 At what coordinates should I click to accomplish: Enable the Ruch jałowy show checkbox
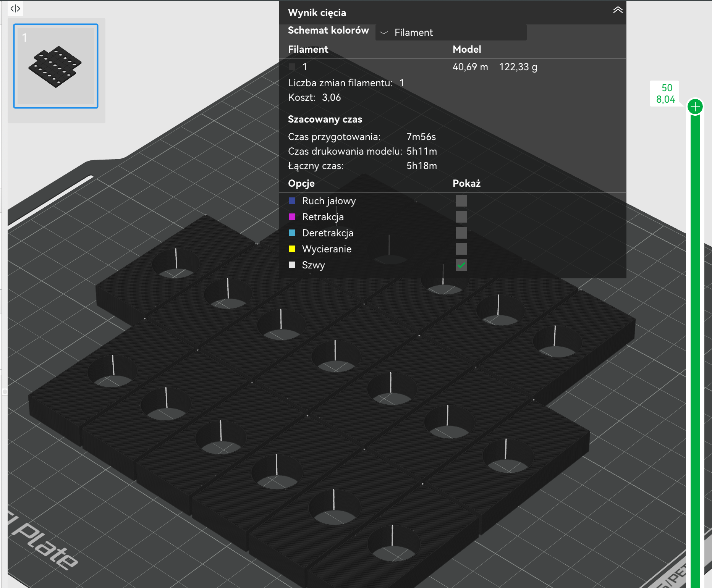(461, 200)
